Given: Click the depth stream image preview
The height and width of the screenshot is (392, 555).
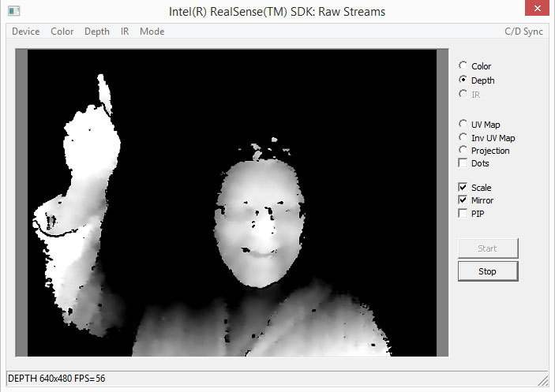Looking at the screenshot, I should (x=232, y=203).
